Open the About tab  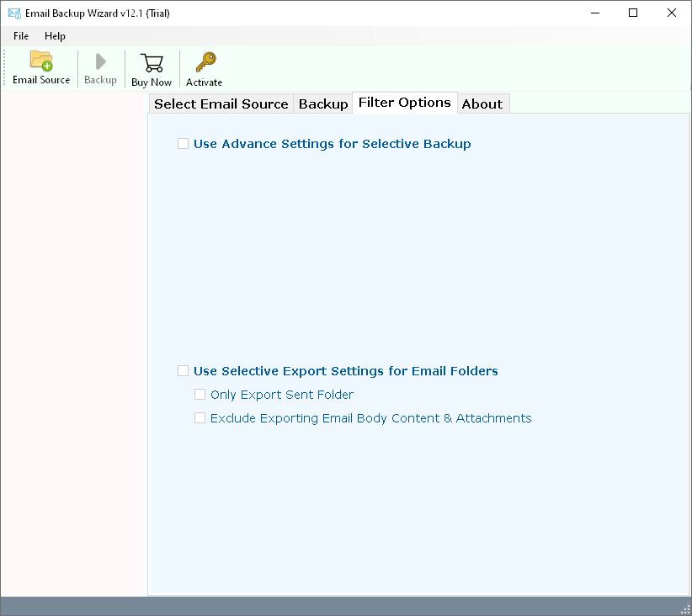[482, 104]
